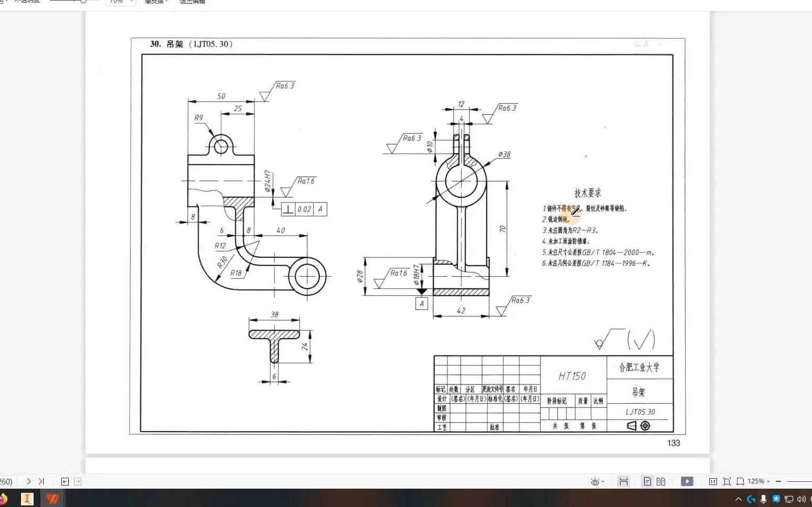812x507 pixels.
Task: Adjust the opacity slider handle
Action: pos(83,2)
